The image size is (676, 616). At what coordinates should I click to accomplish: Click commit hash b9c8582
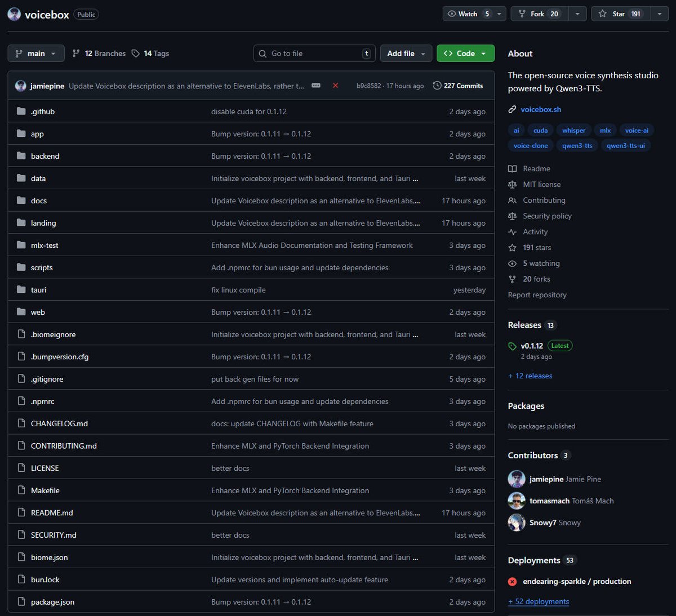point(368,86)
